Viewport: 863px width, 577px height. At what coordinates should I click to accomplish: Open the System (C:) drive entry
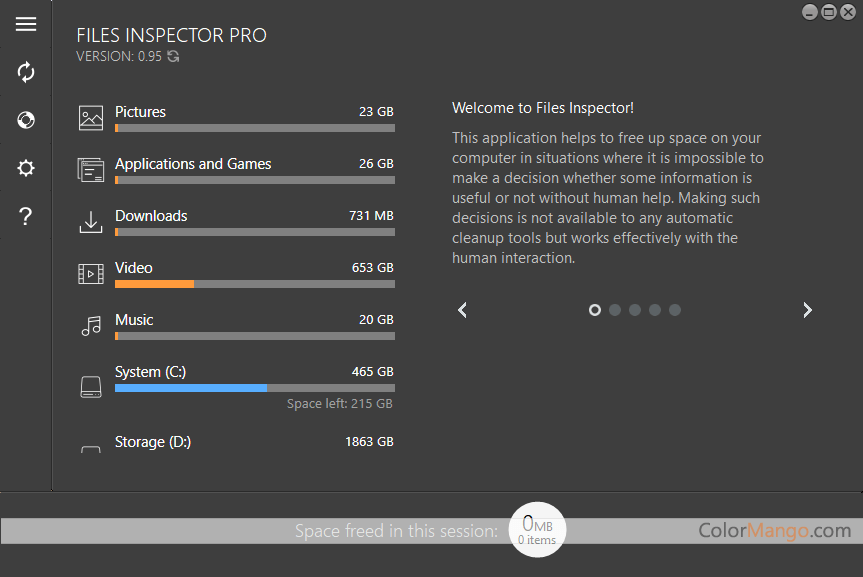(x=150, y=372)
